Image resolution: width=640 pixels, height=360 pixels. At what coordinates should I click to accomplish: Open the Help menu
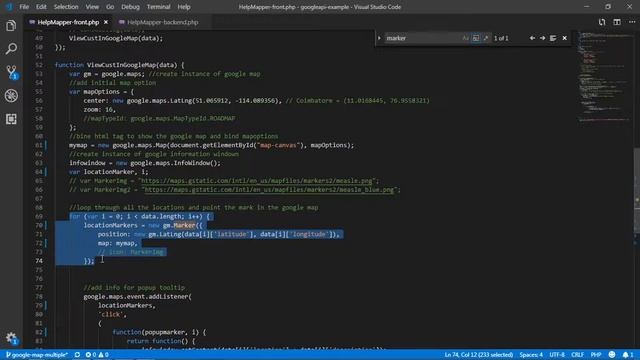pos(184,7)
